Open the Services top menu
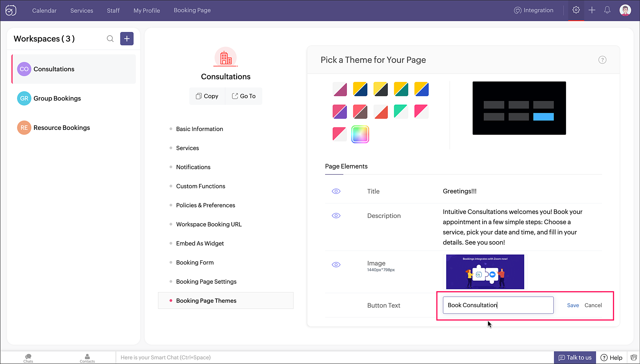Image resolution: width=640 pixels, height=364 pixels. 82,11
